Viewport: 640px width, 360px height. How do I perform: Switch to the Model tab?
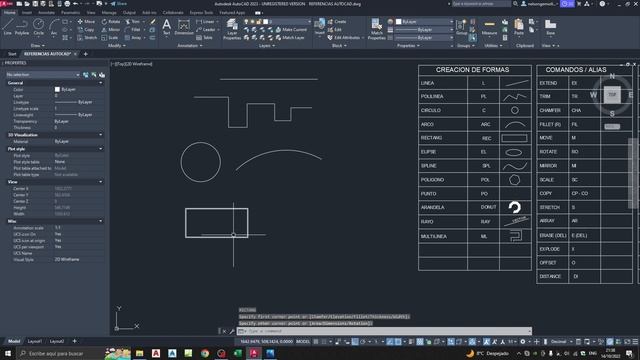[x=14, y=341]
